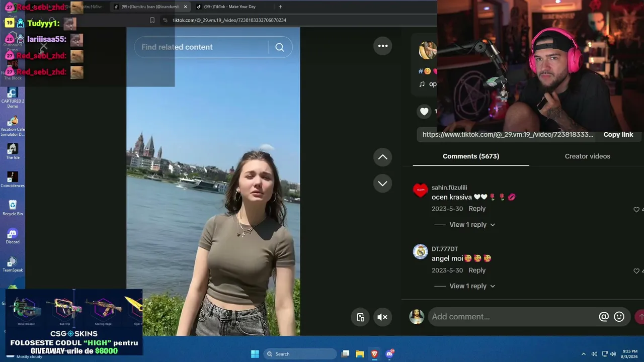Open Discord from the taskbar

point(389,354)
